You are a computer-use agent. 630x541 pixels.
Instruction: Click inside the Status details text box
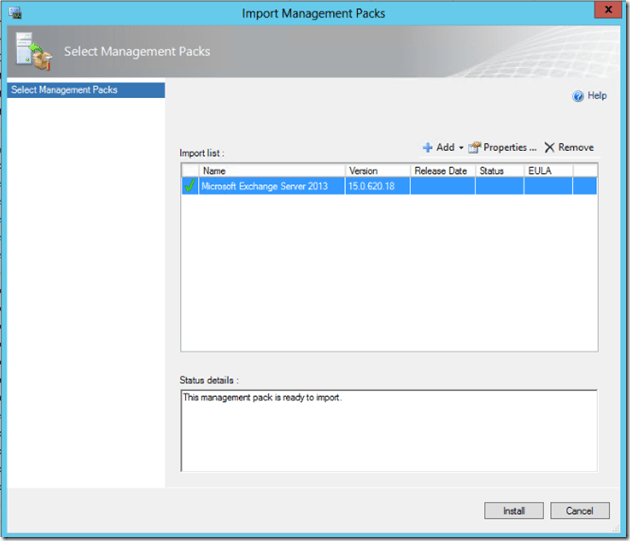388,430
